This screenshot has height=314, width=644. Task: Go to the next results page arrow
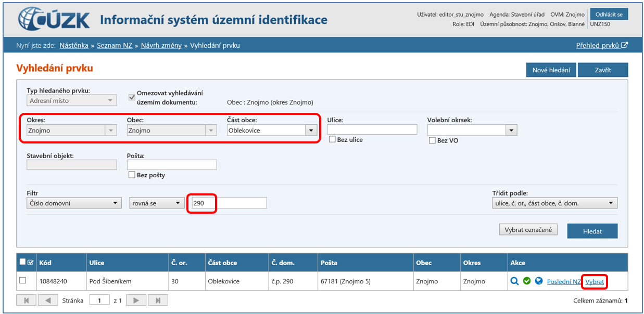click(x=136, y=300)
